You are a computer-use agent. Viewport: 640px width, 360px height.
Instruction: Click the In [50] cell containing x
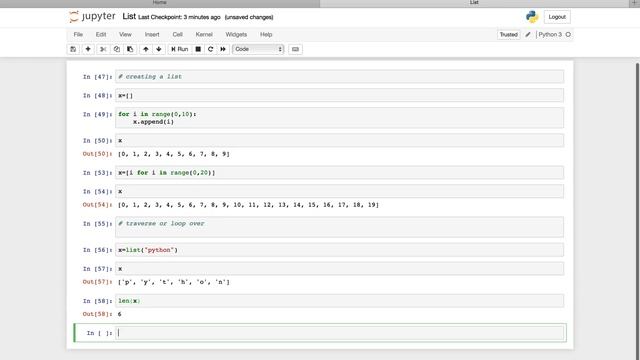[x=340, y=140]
